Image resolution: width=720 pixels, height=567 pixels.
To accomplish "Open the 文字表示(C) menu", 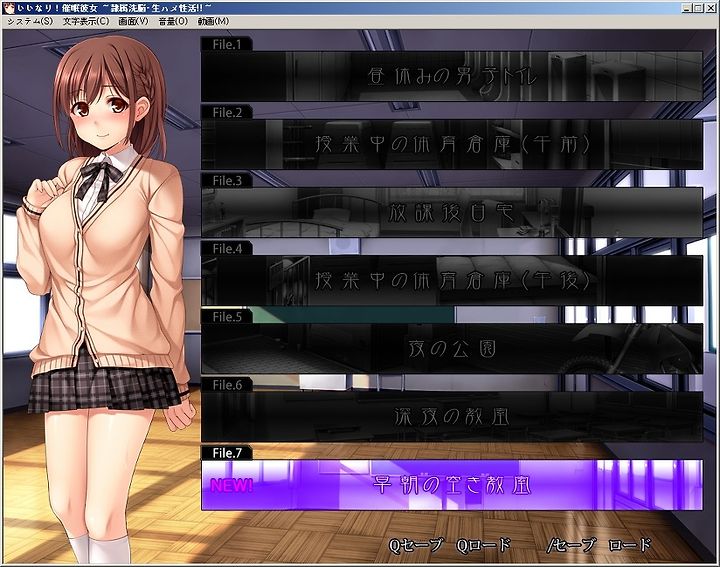I will click(86, 22).
